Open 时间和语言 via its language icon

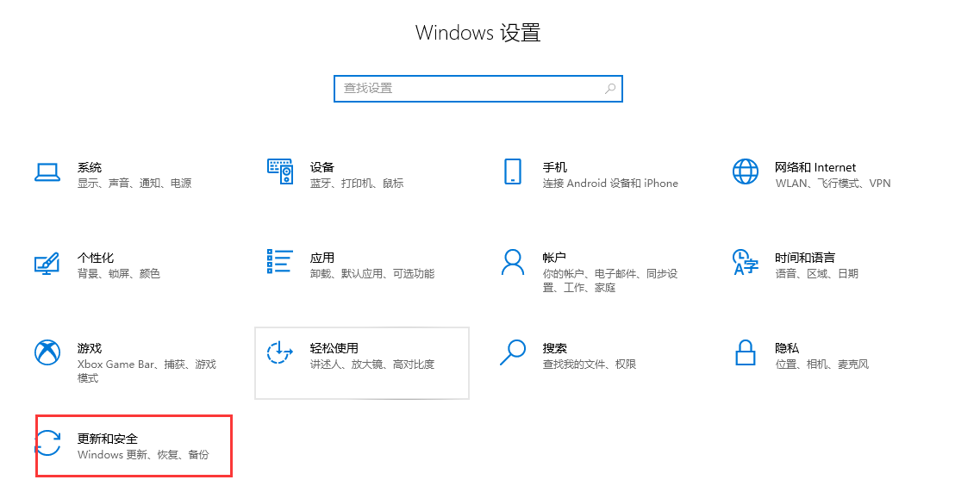(745, 262)
